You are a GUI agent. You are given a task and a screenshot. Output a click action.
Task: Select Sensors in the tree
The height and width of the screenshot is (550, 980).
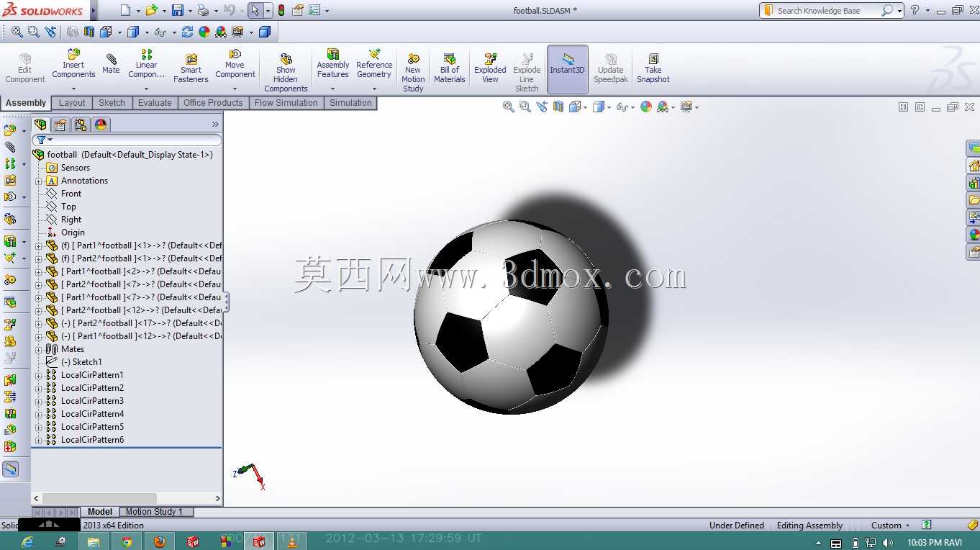75,168
